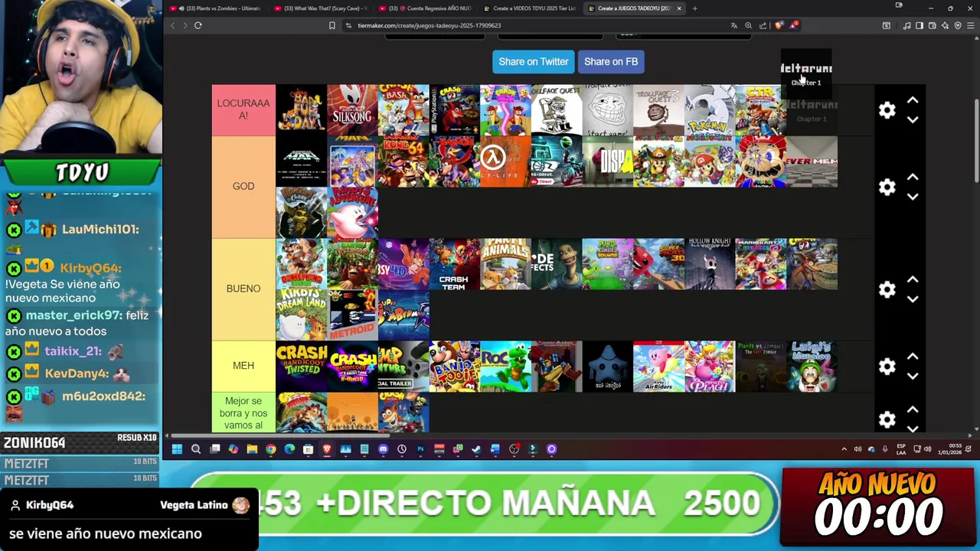Open Brave Shields lion icon
This screenshot has height=551, width=980.
[779, 25]
